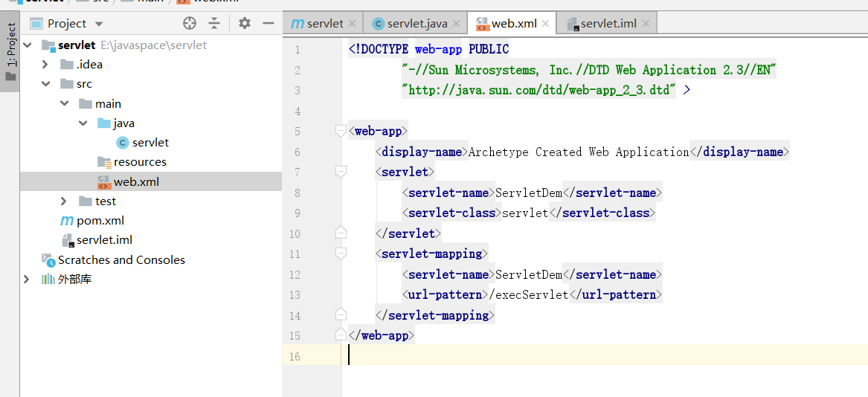The width and height of the screenshot is (868, 397).
Task: Collapse the servlet root project node
Action: pos(27,45)
